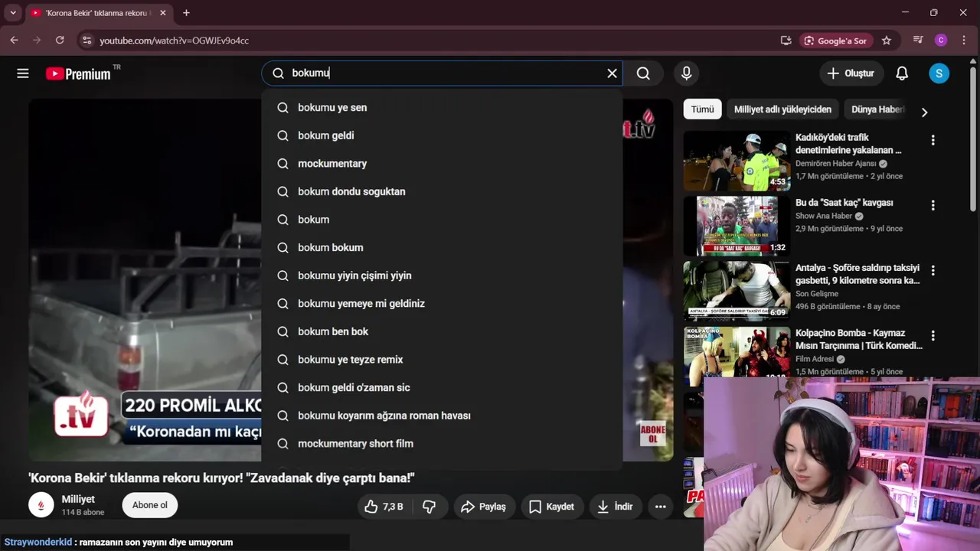Click the Kaydet save button
Viewport: 980px width, 551px height.
point(552,507)
